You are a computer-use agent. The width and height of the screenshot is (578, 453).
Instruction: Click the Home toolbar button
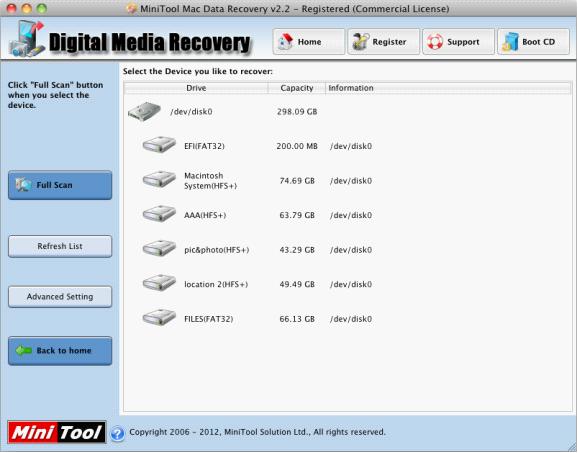click(x=309, y=42)
